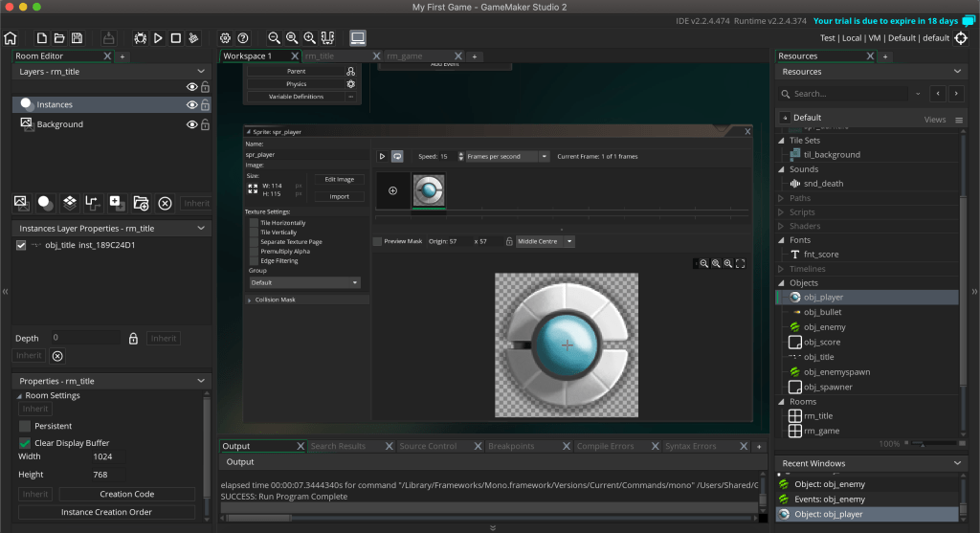This screenshot has height=533, width=980.
Task: Check the Tile Horizontally option
Action: point(255,223)
